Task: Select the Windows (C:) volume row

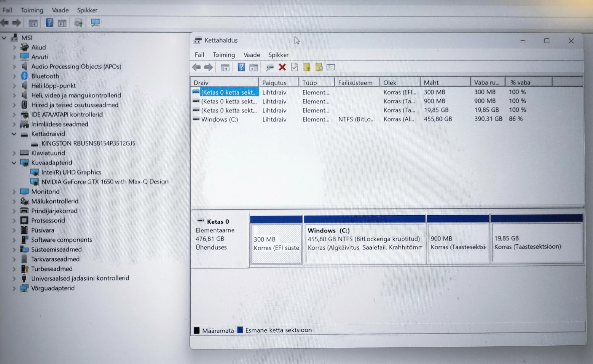Action: 219,119
